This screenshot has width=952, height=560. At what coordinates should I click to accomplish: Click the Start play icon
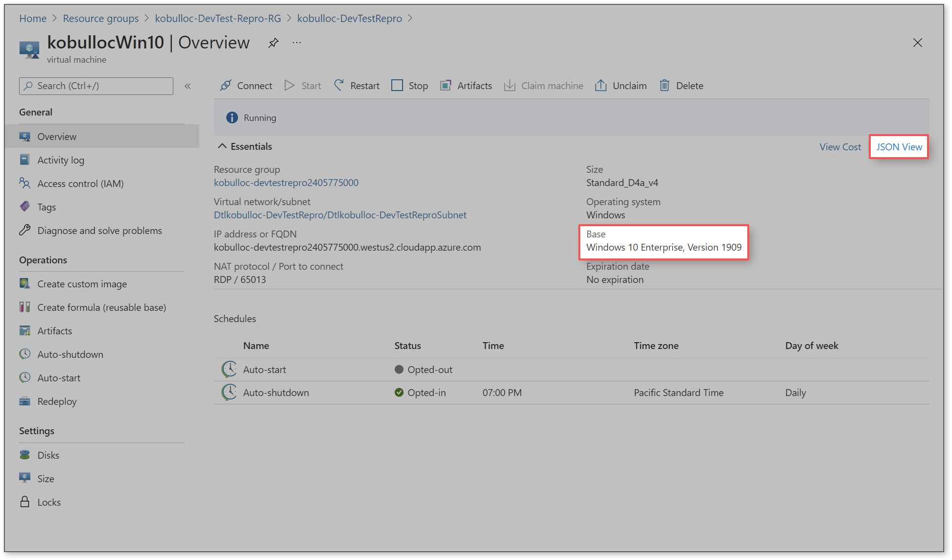coord(289,86)
